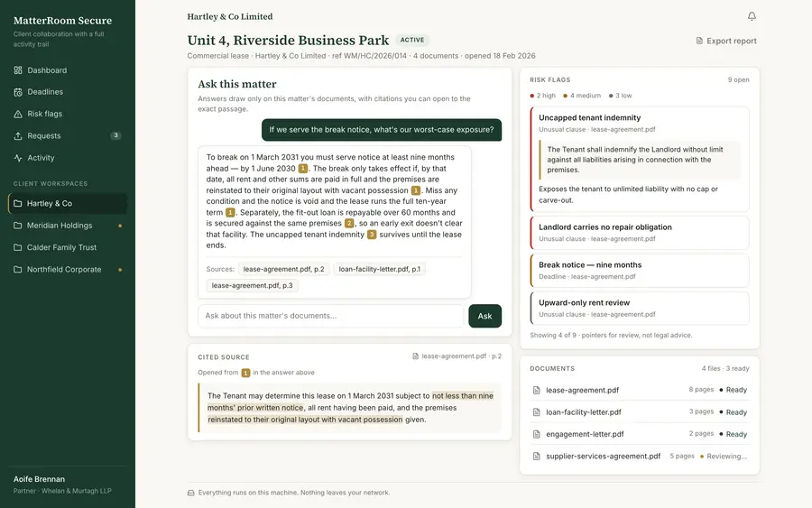Click file icon beside loan-facility-letter.pdf in Documents

click(537, 412)
